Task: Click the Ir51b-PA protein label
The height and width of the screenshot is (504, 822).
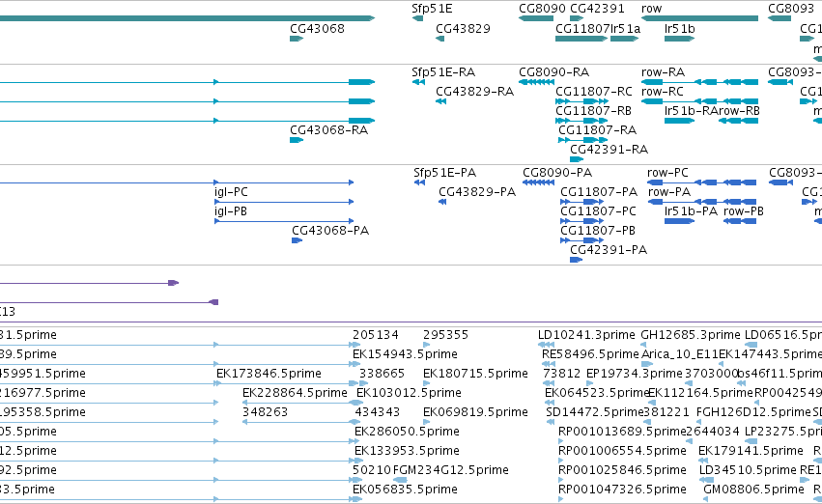Action: coord(691,211)
